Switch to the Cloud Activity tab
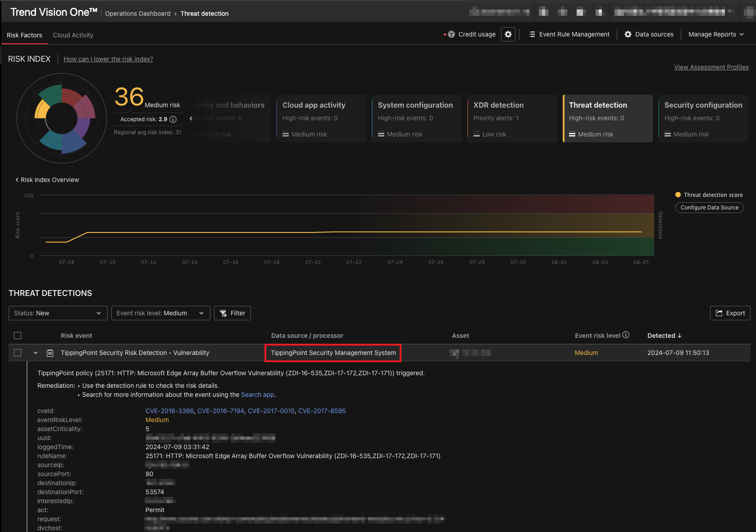The image size is (756, 532). 73,35
